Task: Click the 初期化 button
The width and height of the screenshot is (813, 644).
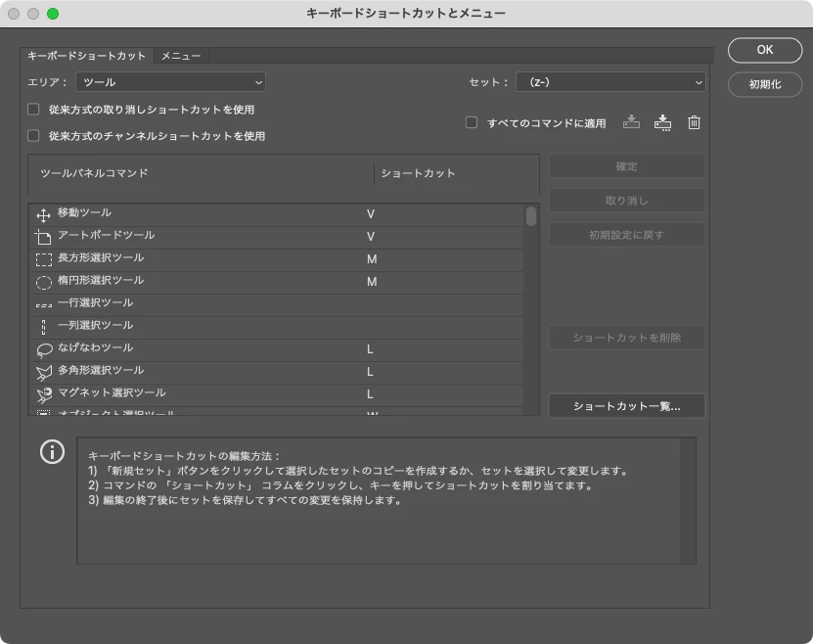Action: [x=765, y=84]
